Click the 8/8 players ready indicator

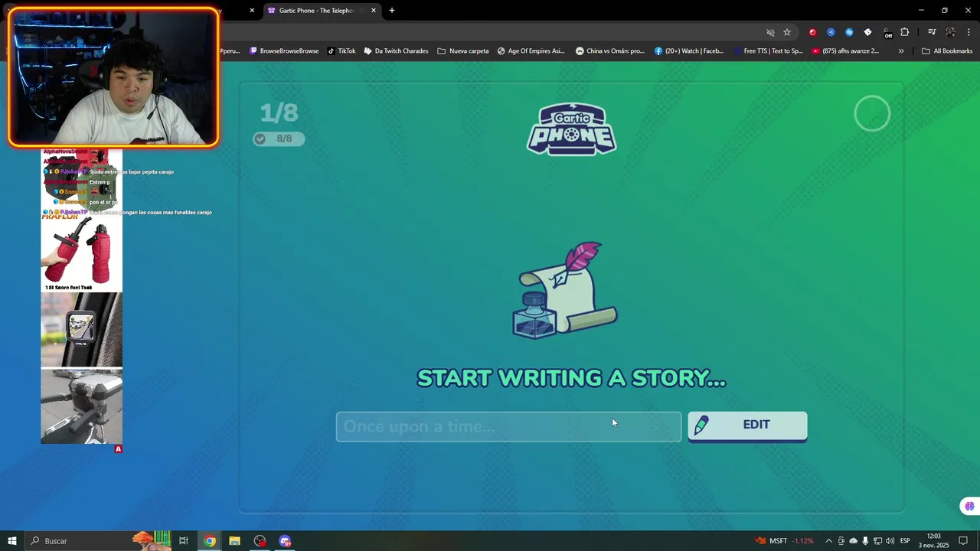tap(279, 139)
